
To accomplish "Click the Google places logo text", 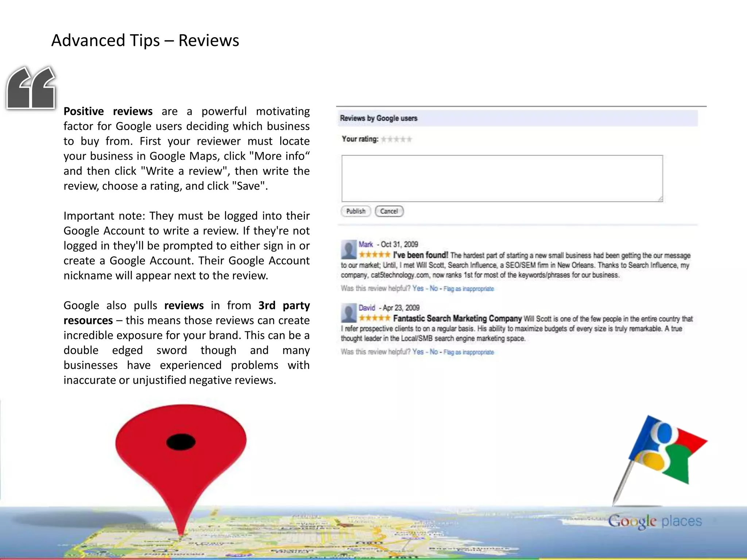I will click(655, 521).
